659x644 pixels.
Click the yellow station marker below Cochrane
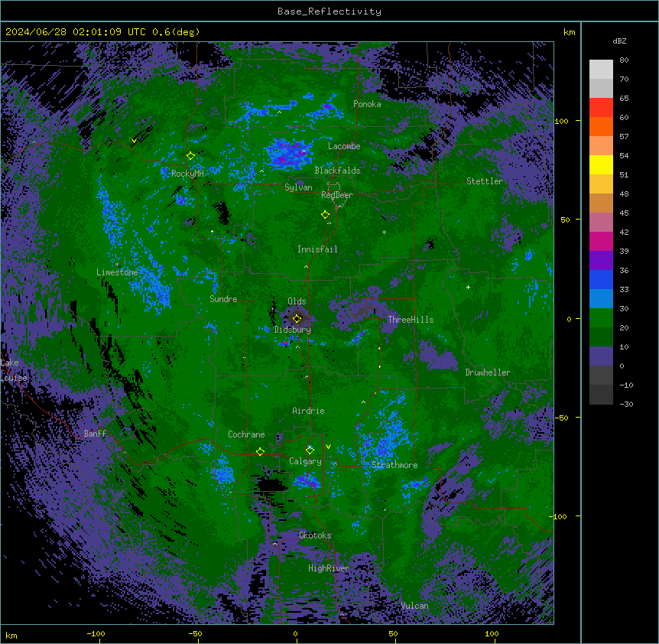point(260,452)
